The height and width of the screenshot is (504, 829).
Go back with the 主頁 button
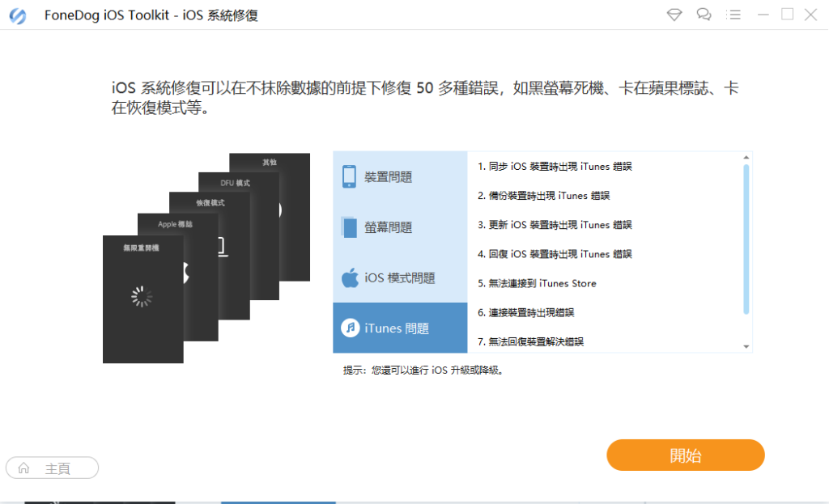(x=52, y=468)
